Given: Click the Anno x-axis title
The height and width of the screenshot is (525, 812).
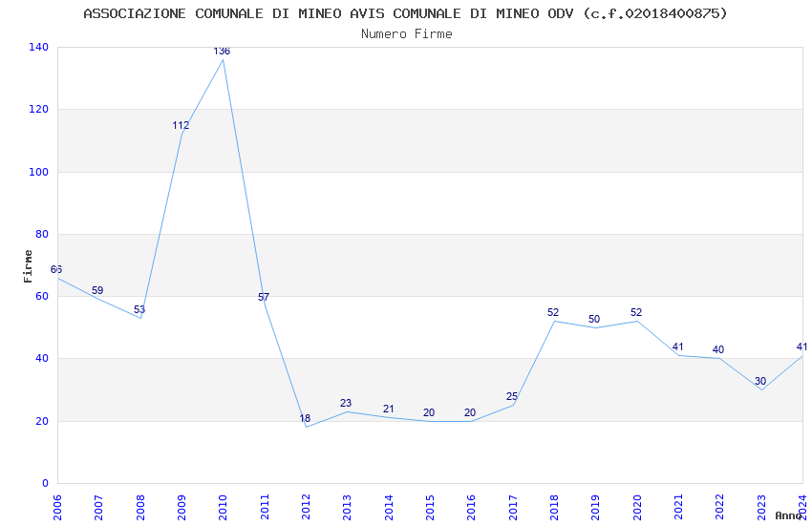Looking at the screenshot, I should pyautogui.click(x=788, y=515).
